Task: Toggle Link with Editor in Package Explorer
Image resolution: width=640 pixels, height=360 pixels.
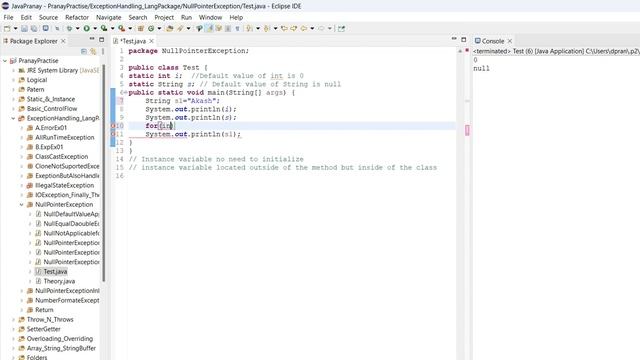Action: (93, 51)
